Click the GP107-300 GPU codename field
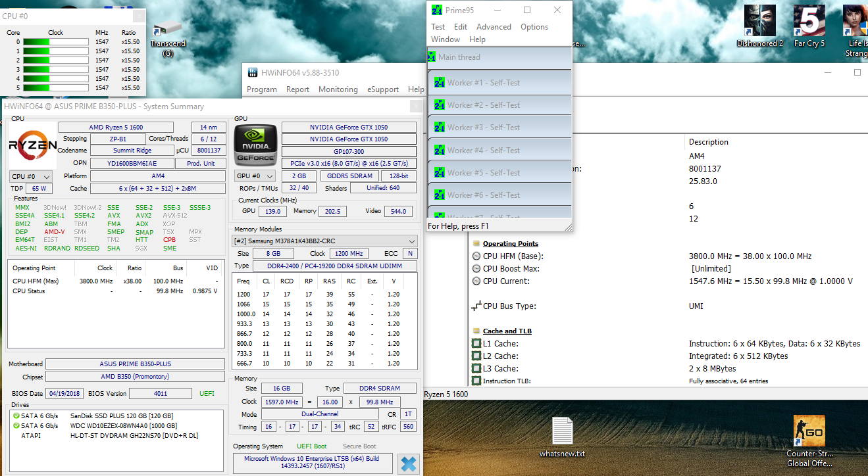This screenshot has width=868, height=476. point(349,151)
